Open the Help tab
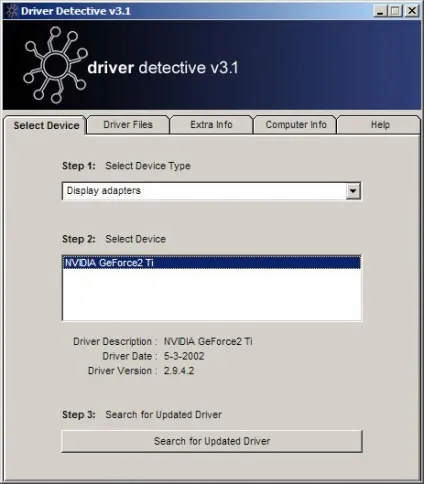 pyautogui.click(x=380, y=125)
